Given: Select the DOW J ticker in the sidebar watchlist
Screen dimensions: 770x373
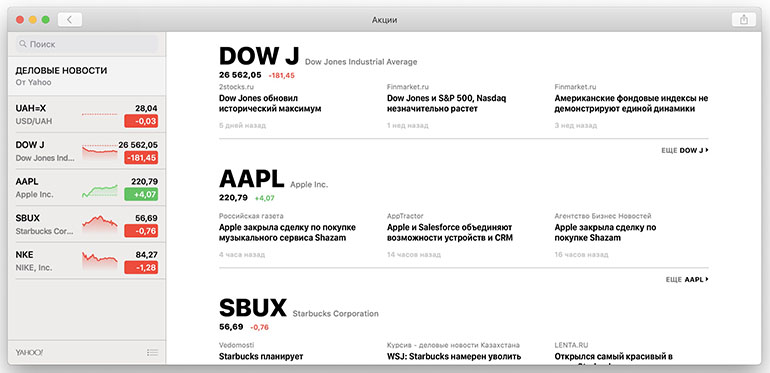Looking at the screenshot, I should click(x=87, y=151).
